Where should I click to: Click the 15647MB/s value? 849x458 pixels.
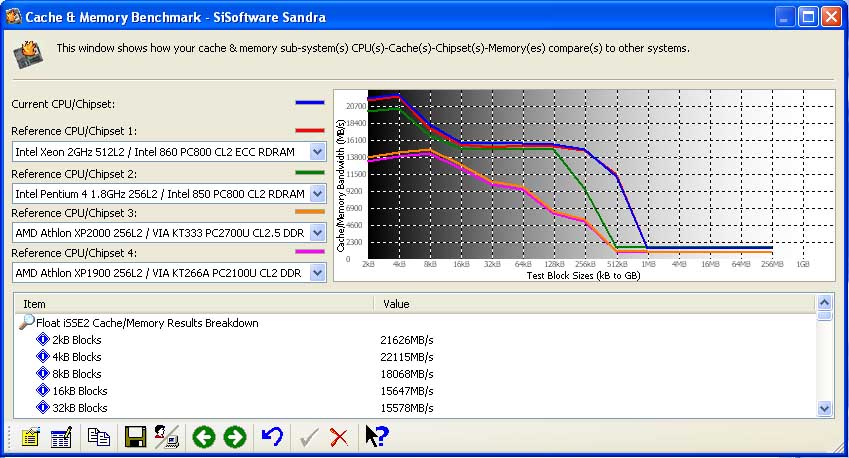[x=407, y=391]
